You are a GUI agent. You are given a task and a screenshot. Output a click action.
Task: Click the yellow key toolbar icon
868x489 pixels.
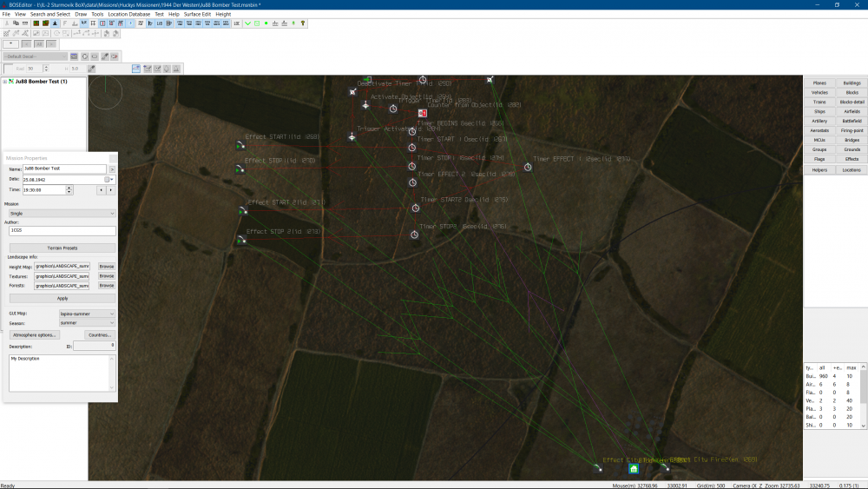pyautogui.click(x=303, y=23)
